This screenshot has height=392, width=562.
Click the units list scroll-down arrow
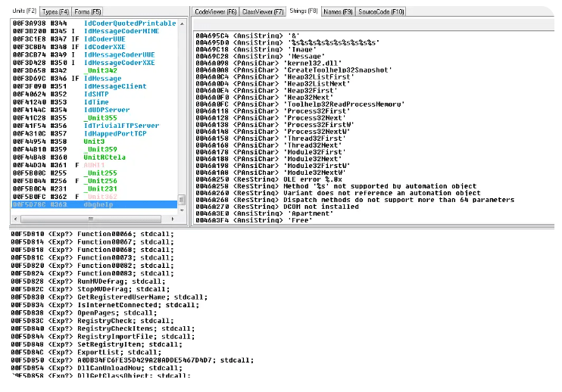point(182,210)
